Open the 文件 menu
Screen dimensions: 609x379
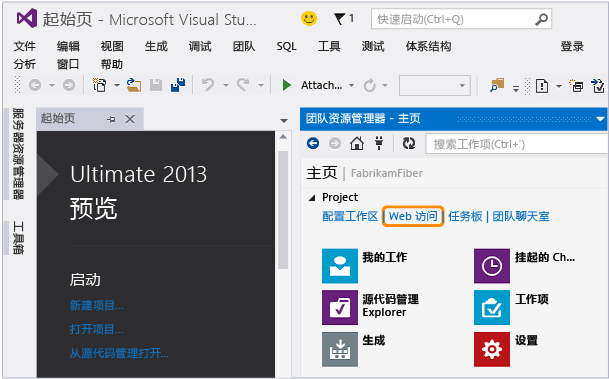[24, 46]
